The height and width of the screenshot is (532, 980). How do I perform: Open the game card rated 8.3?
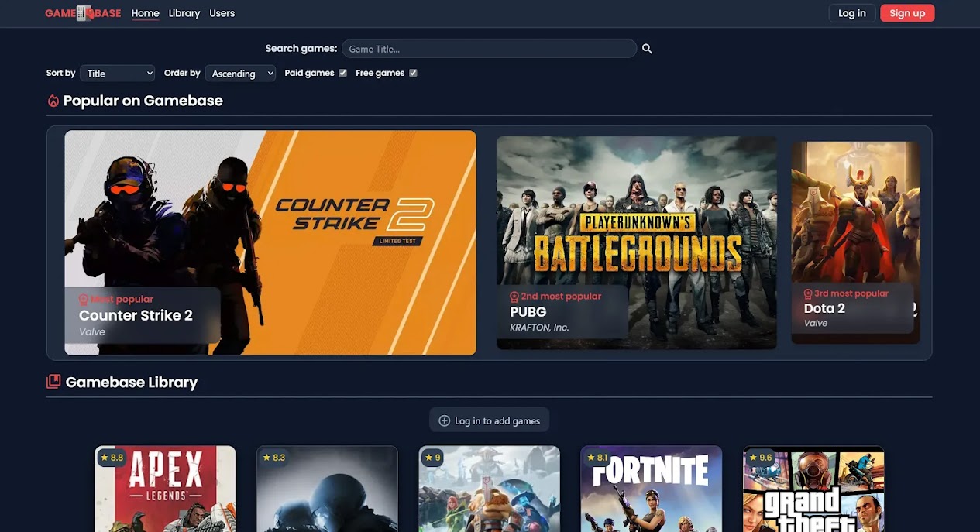(x=327, y=489)
